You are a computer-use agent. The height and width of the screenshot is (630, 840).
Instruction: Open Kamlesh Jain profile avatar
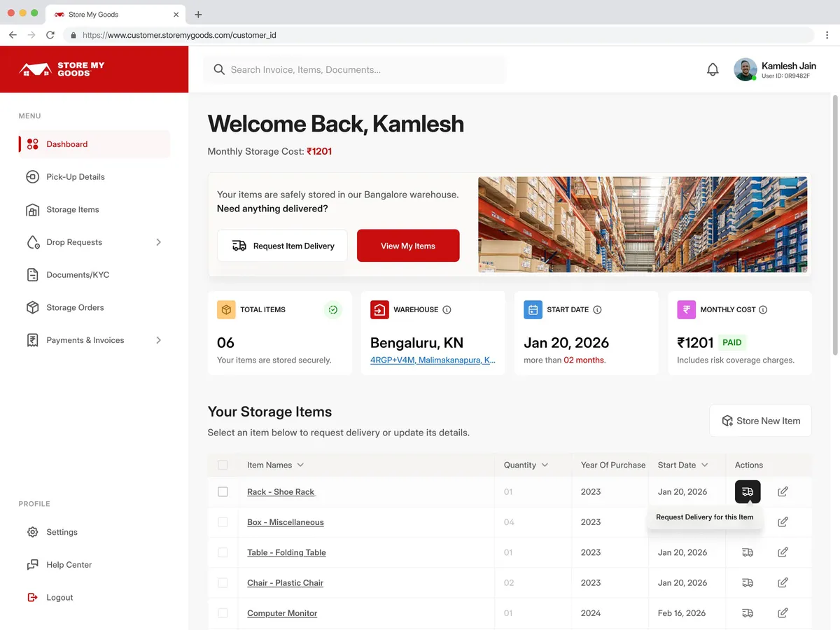tap(745, 69)
